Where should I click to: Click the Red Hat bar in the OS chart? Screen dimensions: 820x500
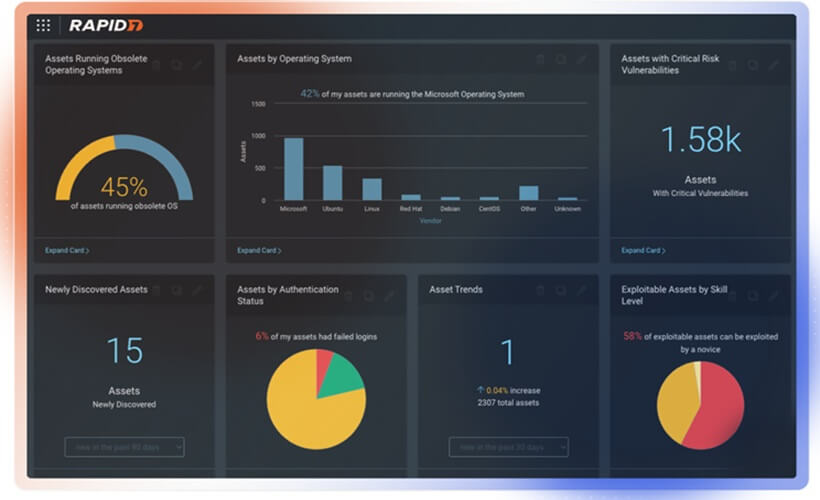coord(411,197)
